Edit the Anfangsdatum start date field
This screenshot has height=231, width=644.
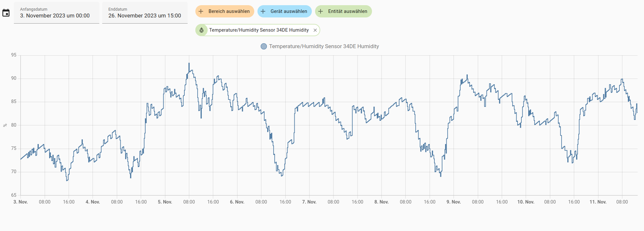click(x=56, y=13)
